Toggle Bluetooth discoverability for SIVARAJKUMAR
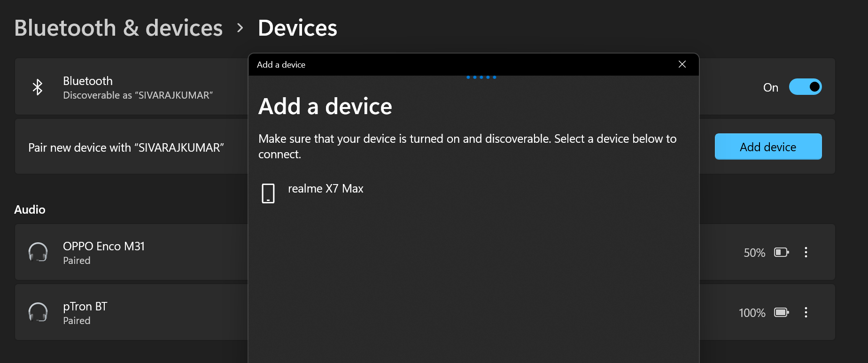This screenshot has height=363, width=868. coord(805,87)
